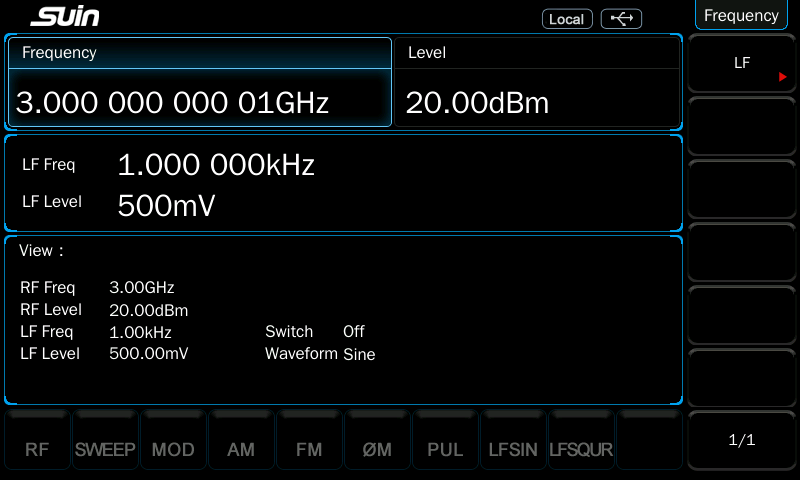800x480 pixels.
Task: Select the MOD tab
Action: tap(173, 450)
